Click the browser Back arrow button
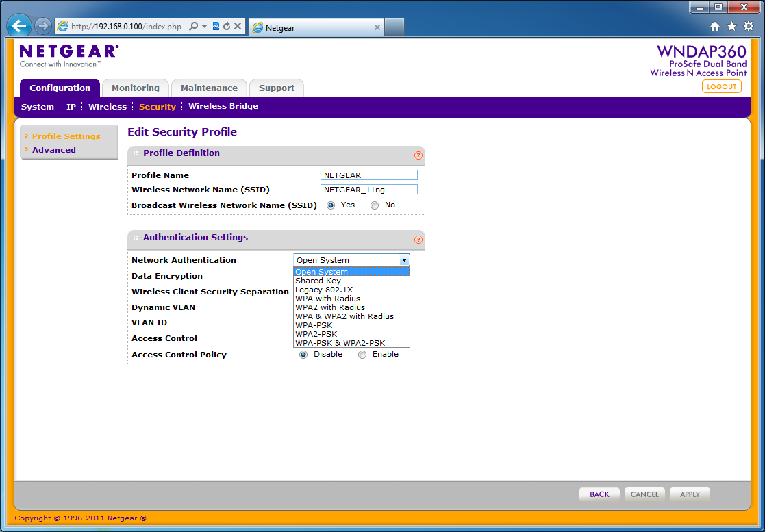 (19, 26)
